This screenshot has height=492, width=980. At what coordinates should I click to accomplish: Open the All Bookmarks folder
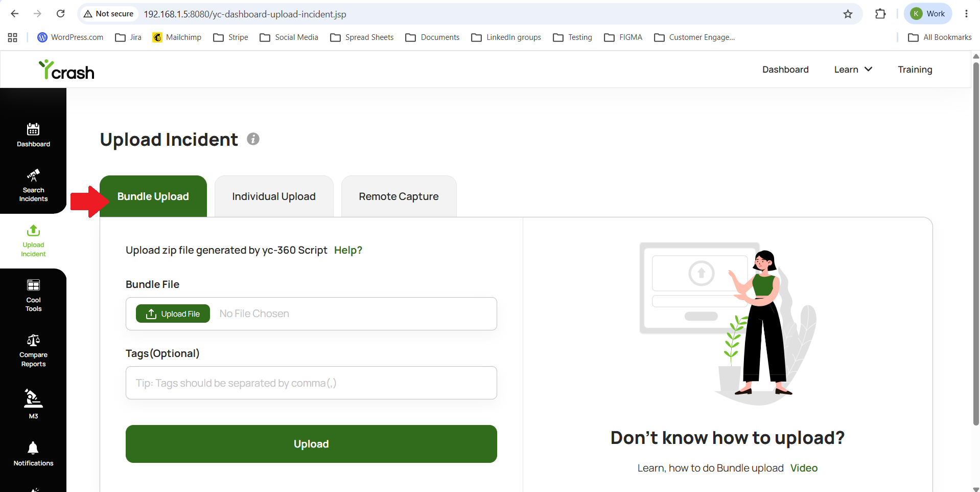[940, 37]
